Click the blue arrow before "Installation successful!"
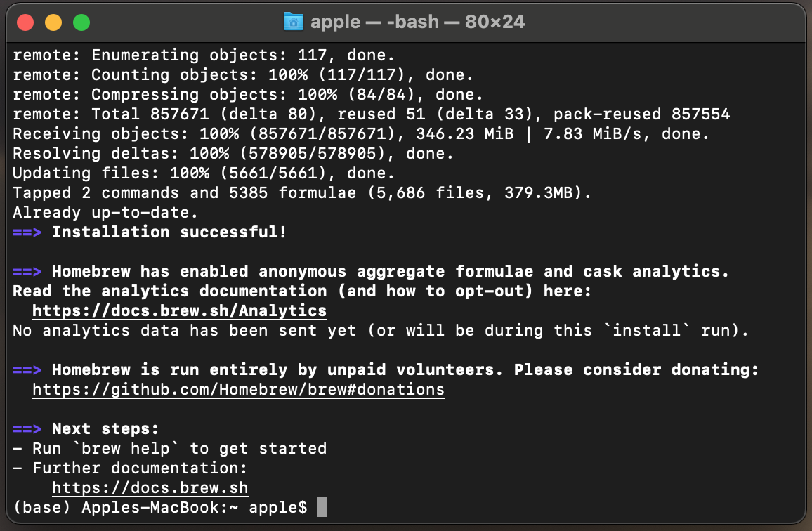This screenshot has height=531, width=812. click(x=27, y=232)
